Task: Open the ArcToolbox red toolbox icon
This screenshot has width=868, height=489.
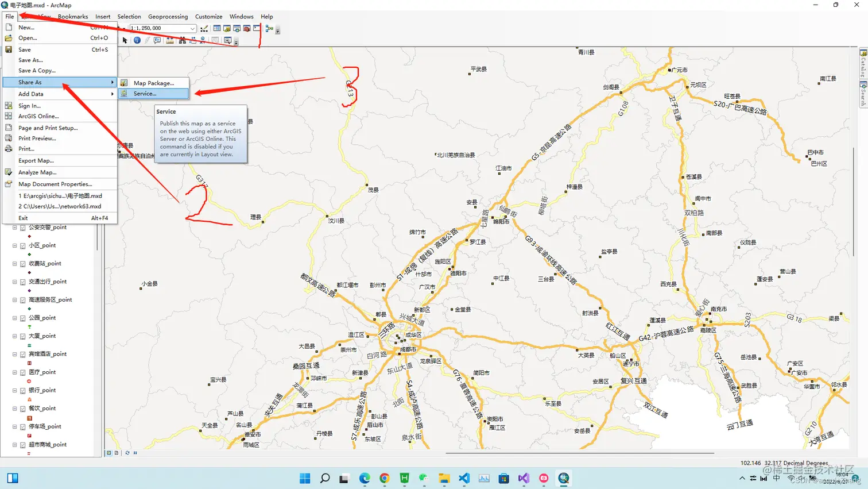Action: tap(247, 28)
